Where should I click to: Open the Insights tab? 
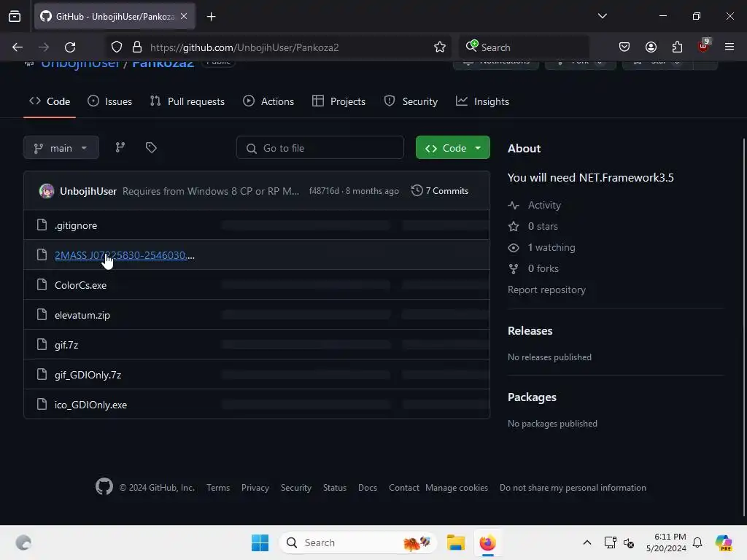click(483, 101)
